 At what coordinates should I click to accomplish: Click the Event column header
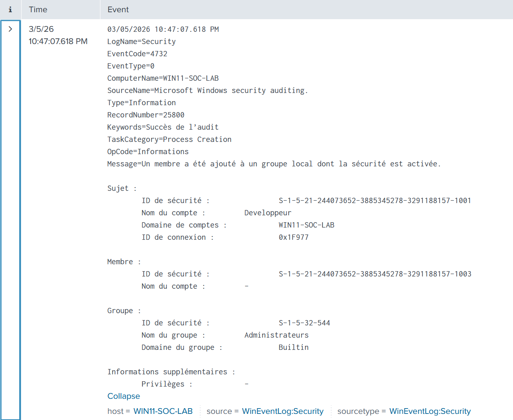118,9
